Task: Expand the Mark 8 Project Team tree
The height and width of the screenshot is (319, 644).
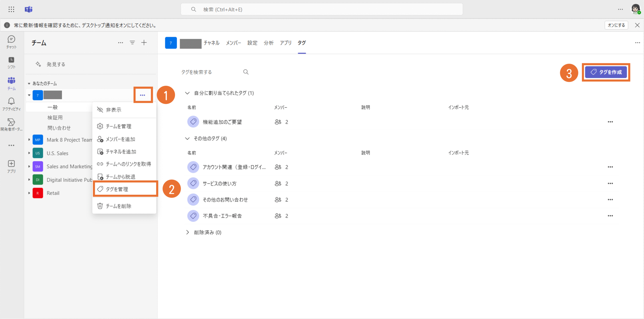Action: coord(29,140)
